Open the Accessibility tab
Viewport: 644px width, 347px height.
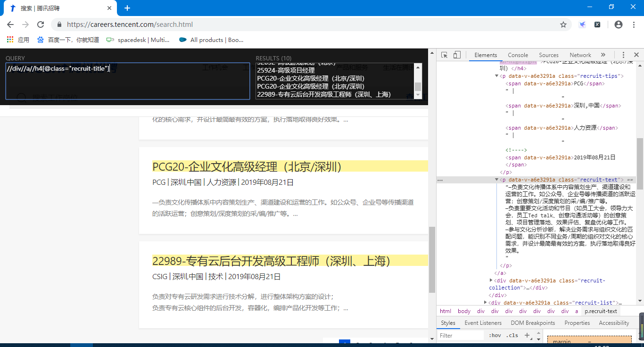pyautogui.click(x=614, y=323)
